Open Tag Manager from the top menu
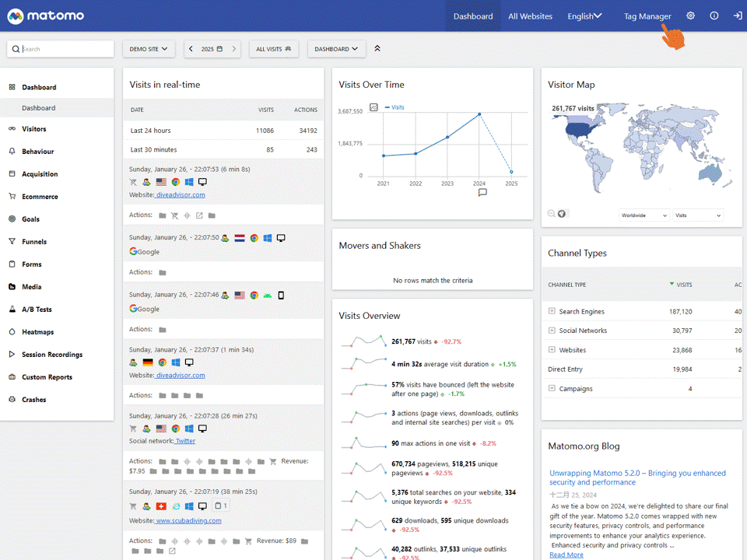 647,16
